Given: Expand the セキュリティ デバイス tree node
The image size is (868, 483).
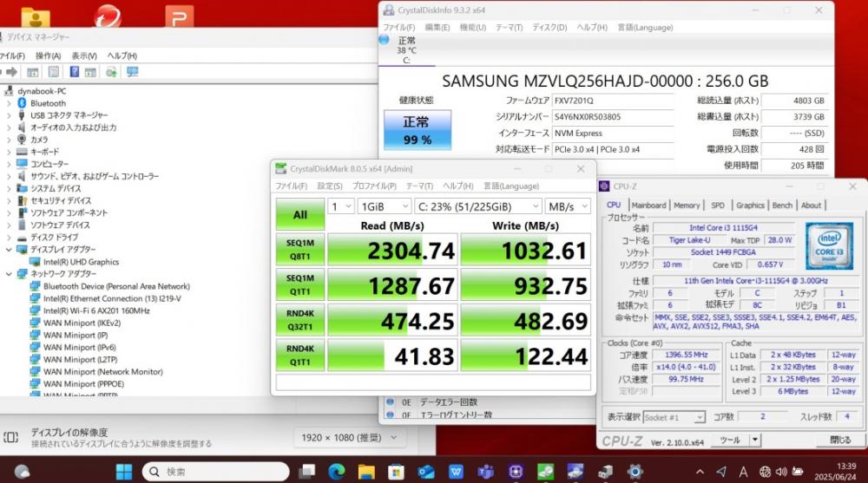Looking at the screenshot, I should [x=9, y=201].
